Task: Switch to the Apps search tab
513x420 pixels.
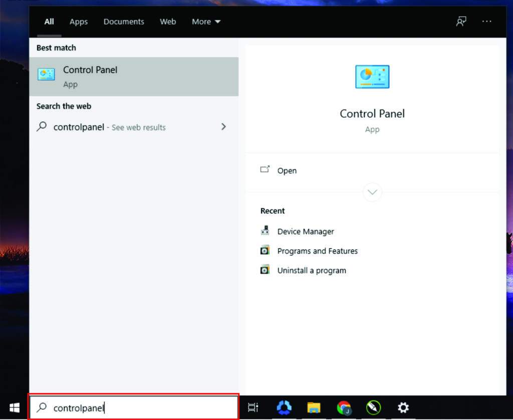Action: coord(78,22)
